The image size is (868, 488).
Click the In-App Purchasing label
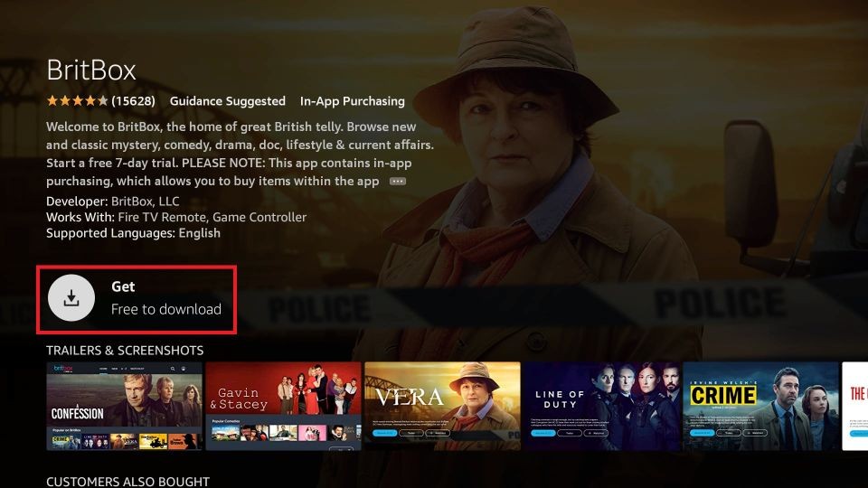352,101
